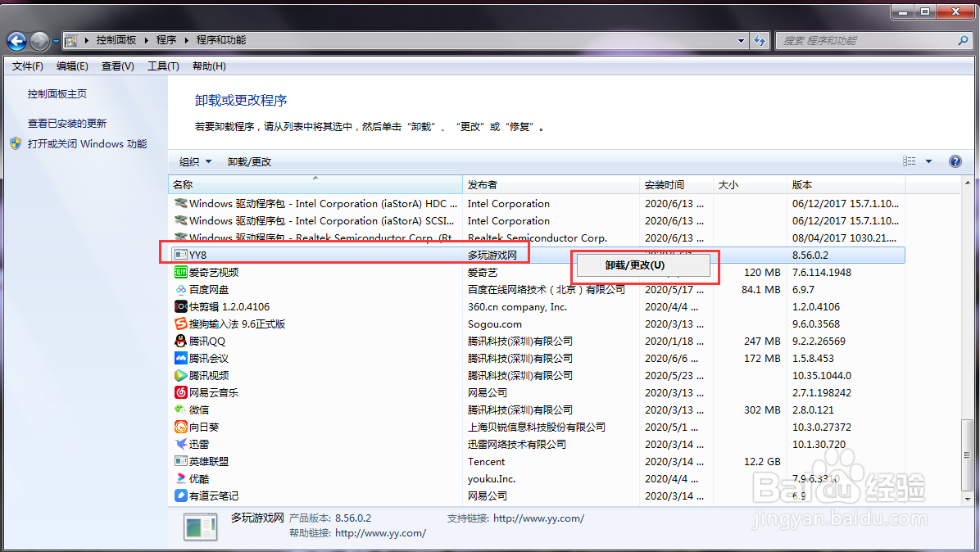The width and height of the screenshot is (980, 552).
Task: Choose 卸载/更改(U) in the context menu
Action: tap(643, 265)
